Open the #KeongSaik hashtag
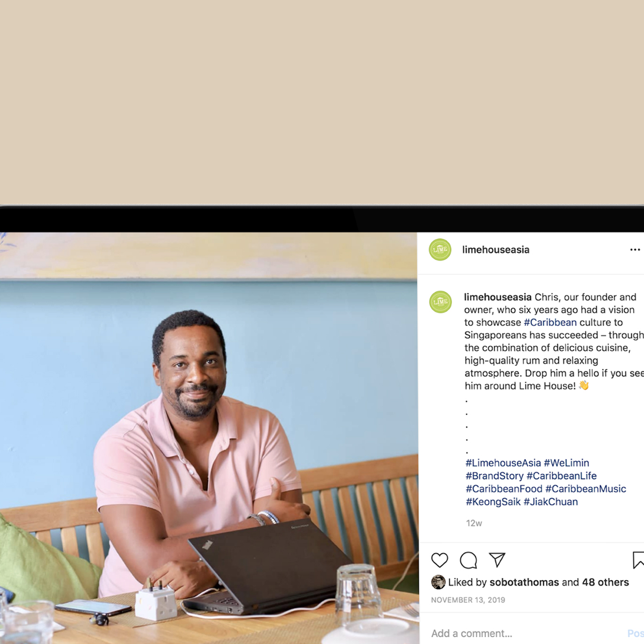Image resolution: width=644 pixels, height=644 pixels. pos(493,502)
